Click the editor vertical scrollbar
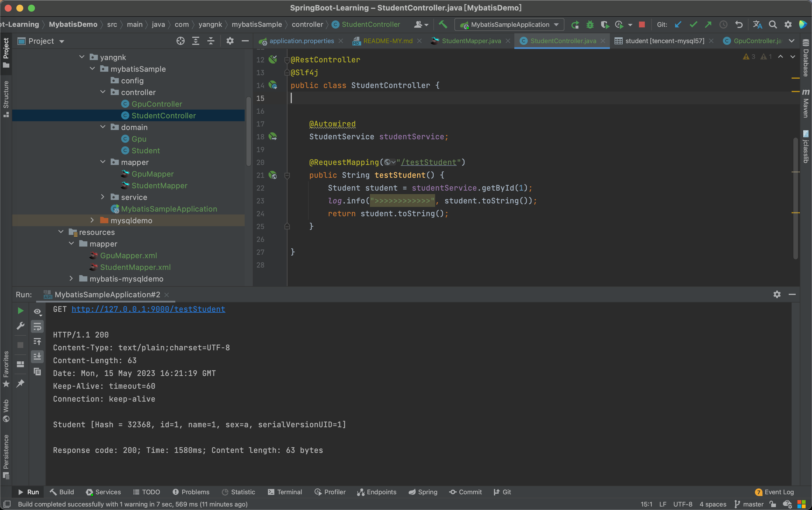This screenshot has width=812, height=510. click(x=795, y=198)
